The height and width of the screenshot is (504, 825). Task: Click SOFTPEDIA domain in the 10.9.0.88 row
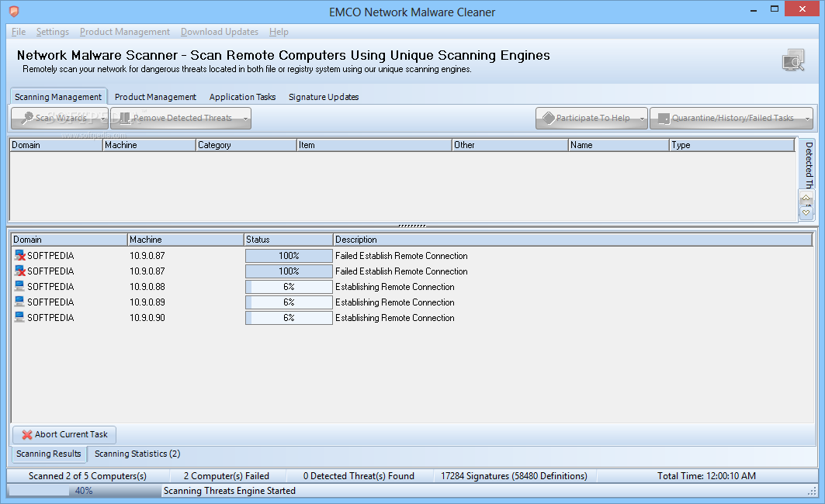coord(50,287)
